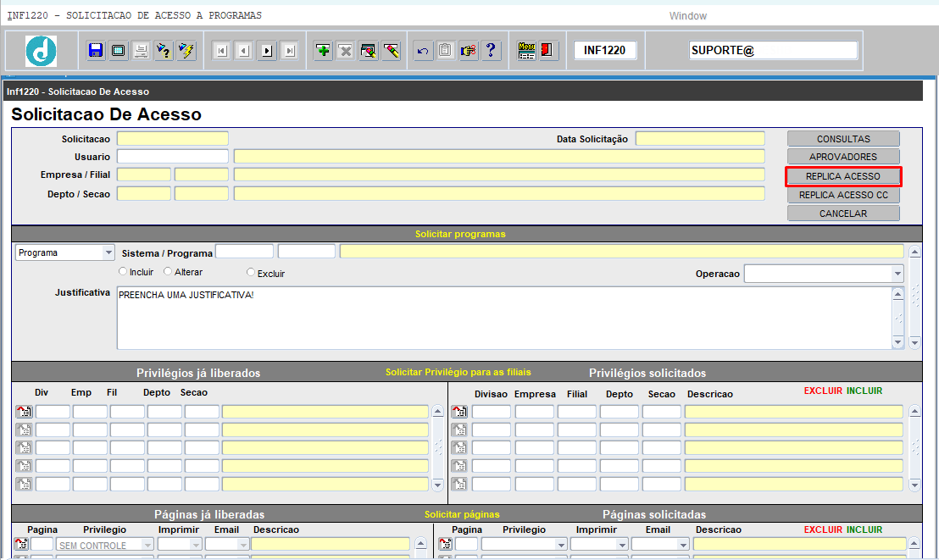Click the Data Solicitação field
939x560 pixels.
coord(700,139)
